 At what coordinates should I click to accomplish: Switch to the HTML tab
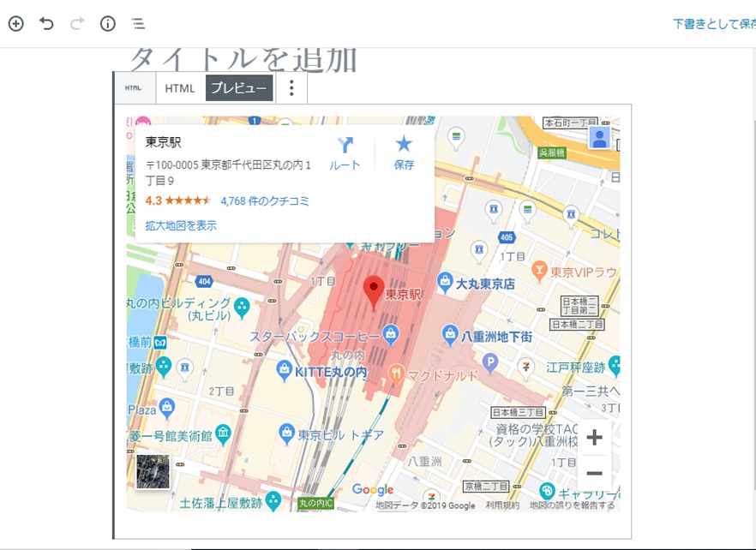point(180,88)
